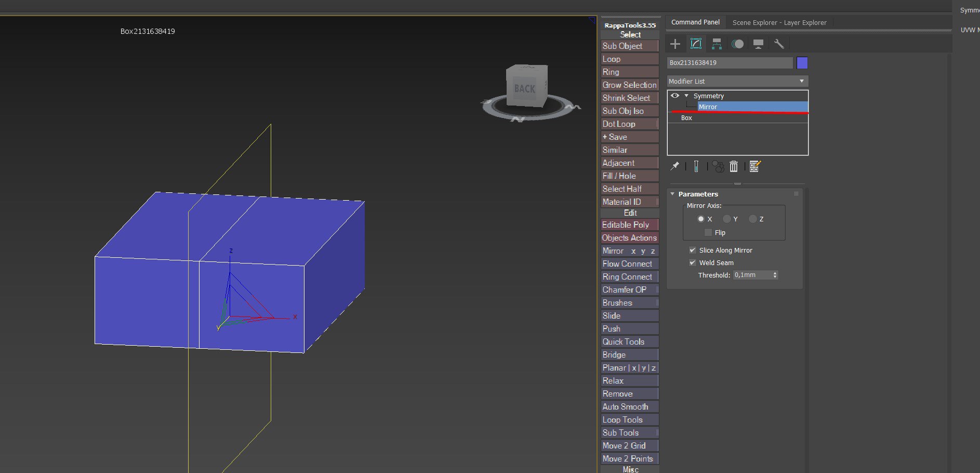Collapse the Symmetry modifier tree arrow
Viewport: 980px width, 473px height.
(686, 96)
